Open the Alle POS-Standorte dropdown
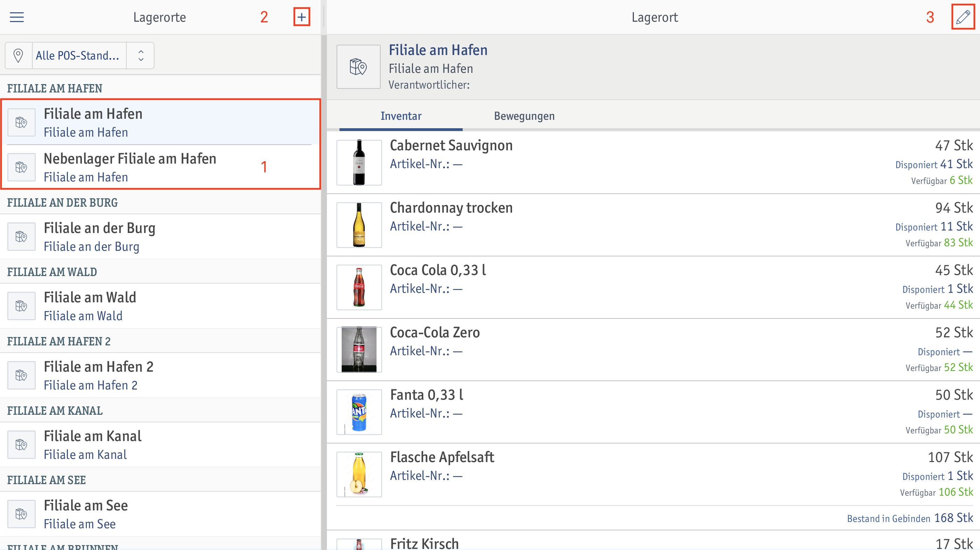980x550 pixels. tap(79, 56)
